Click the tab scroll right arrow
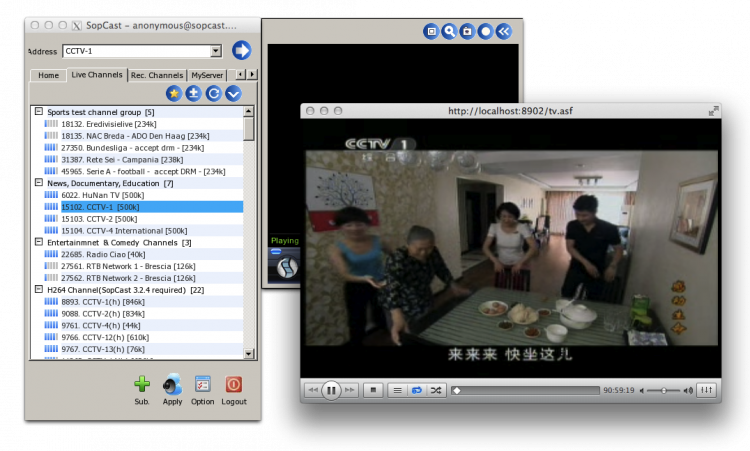The height and width of the screenshot is (451, 750). [x=252, y=74]
